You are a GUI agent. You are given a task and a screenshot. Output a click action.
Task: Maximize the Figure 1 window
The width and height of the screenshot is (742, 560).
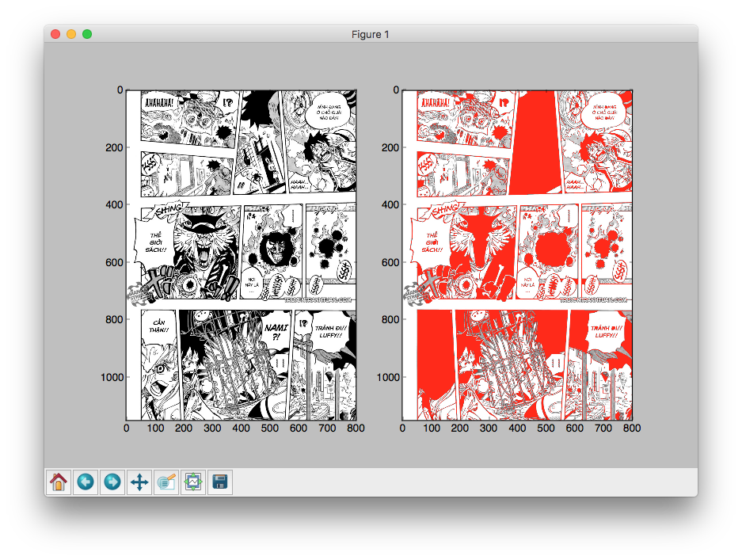pos(87,34)
